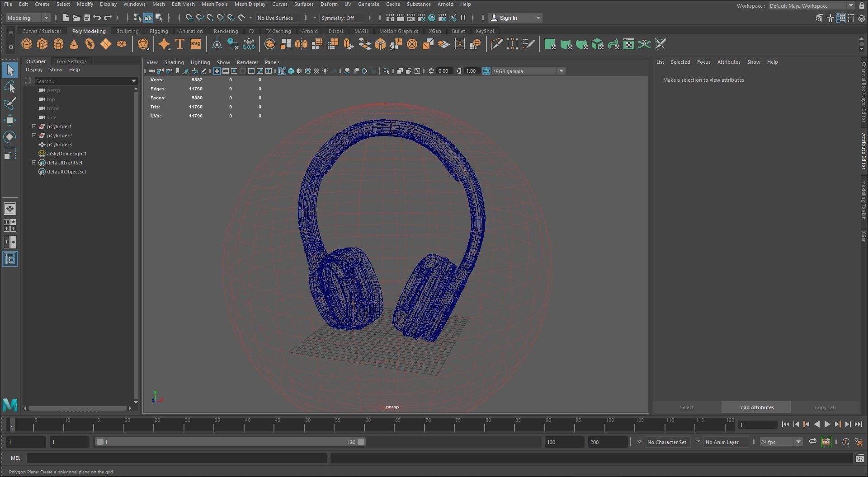Image resolution: width=868 pixels, height=477 pixels.
Task: Apply planar UV mapping shelf icon
Action: click(550, 44)
